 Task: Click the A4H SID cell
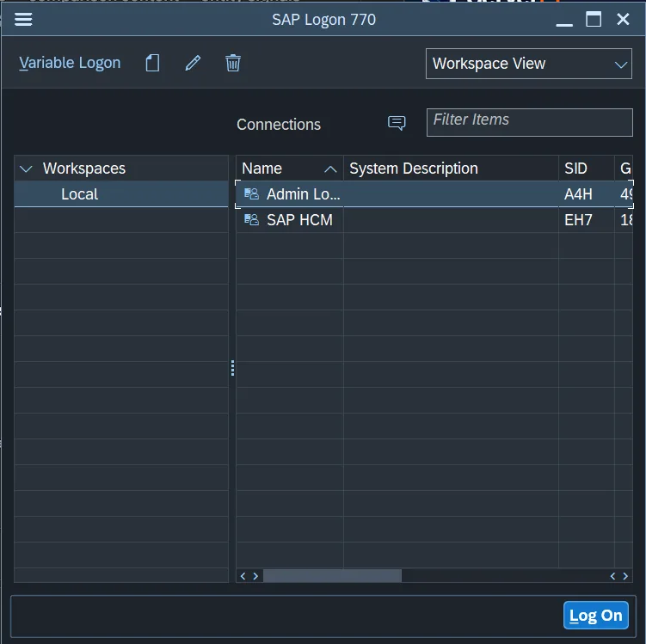pos(587,194)
